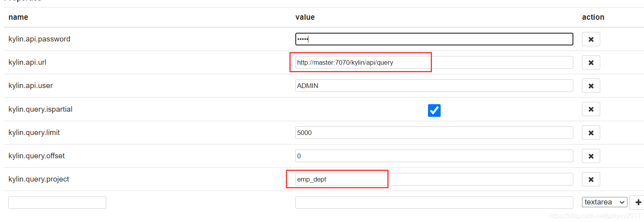Delete the kylin.query.ispartial property
The width and height of the screenshot is (644, 223).
coord(591,109)
